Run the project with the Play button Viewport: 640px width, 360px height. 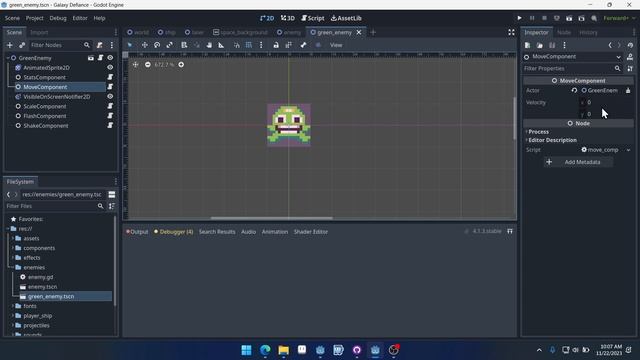(519, 18)
